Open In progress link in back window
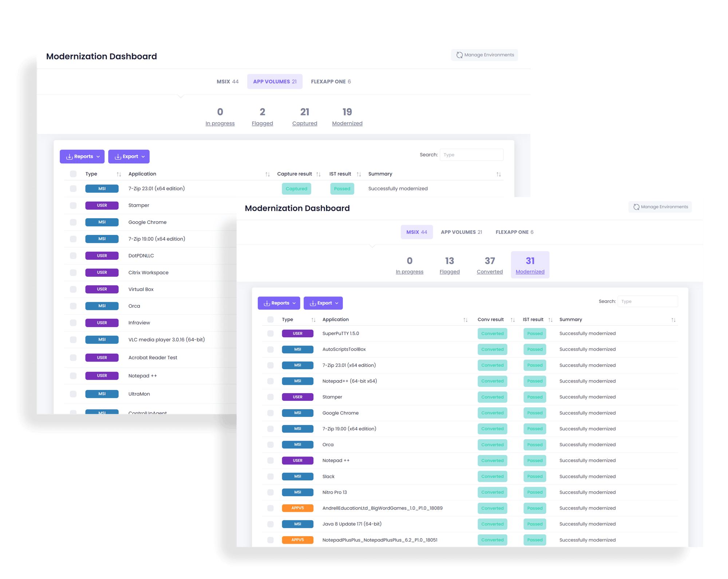The width and height of the screenshot is (728, 579). pyautogui.click(x=220, y=123)
